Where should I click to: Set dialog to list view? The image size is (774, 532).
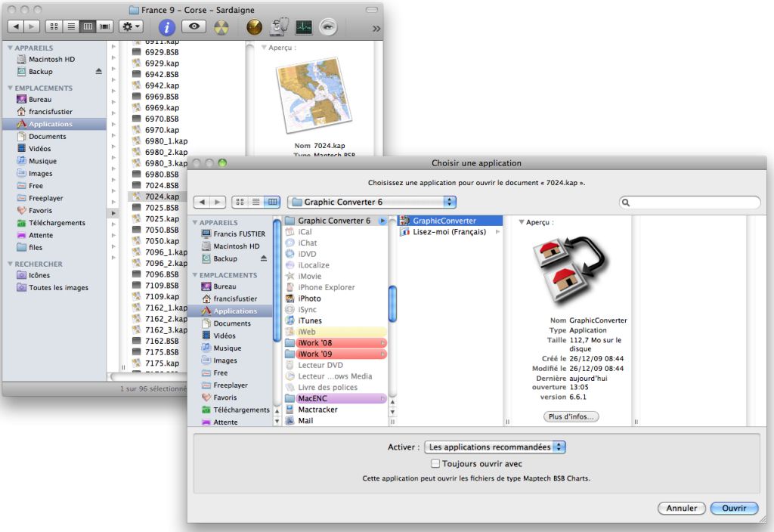(x=256, y=202)
